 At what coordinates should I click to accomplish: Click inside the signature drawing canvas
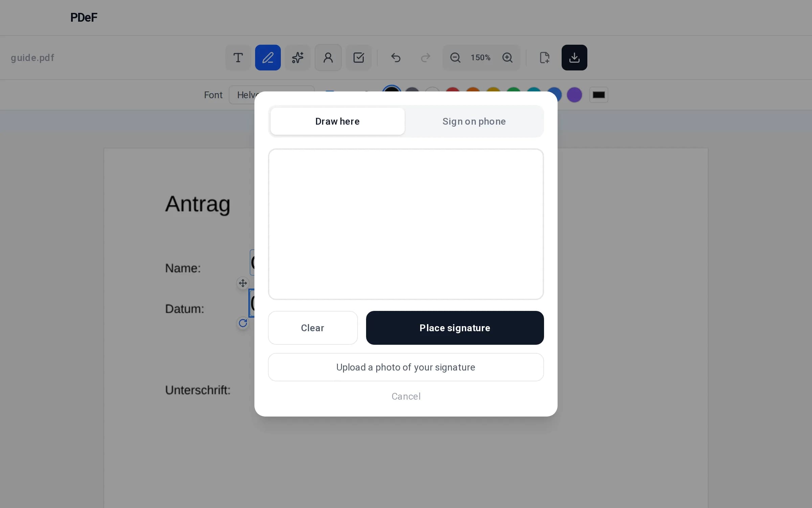[x=406, y=224]
